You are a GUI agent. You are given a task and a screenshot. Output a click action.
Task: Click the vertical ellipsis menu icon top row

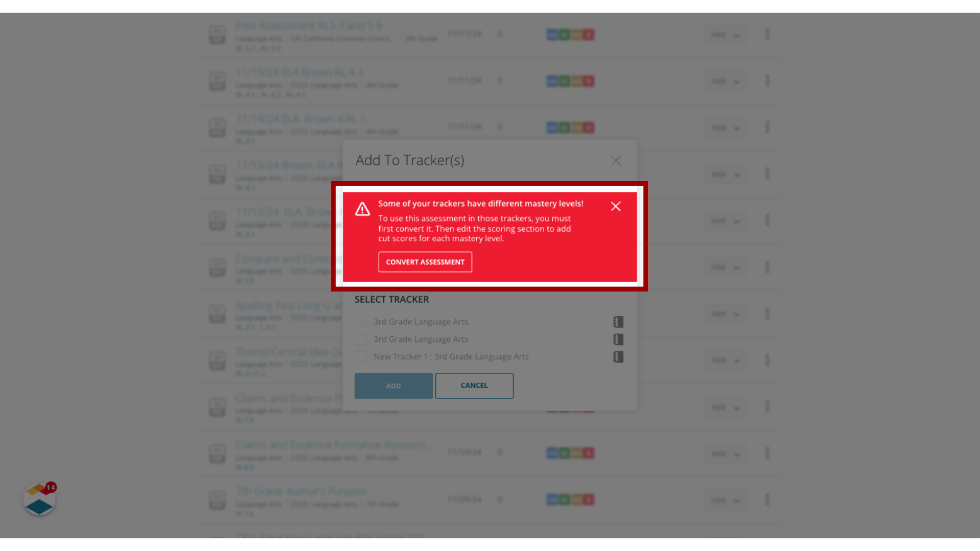[767, 34]
